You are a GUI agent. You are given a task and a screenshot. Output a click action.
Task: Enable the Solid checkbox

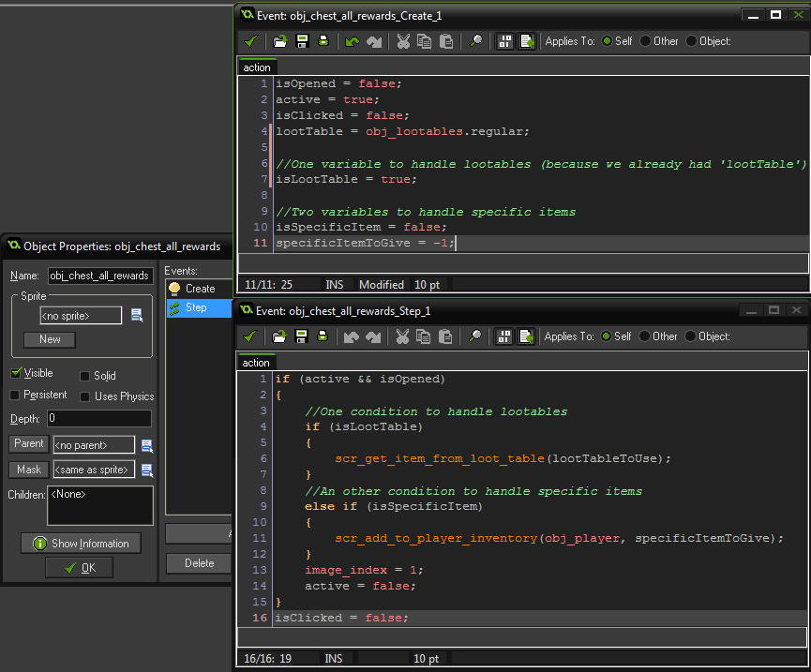[85, 376]
